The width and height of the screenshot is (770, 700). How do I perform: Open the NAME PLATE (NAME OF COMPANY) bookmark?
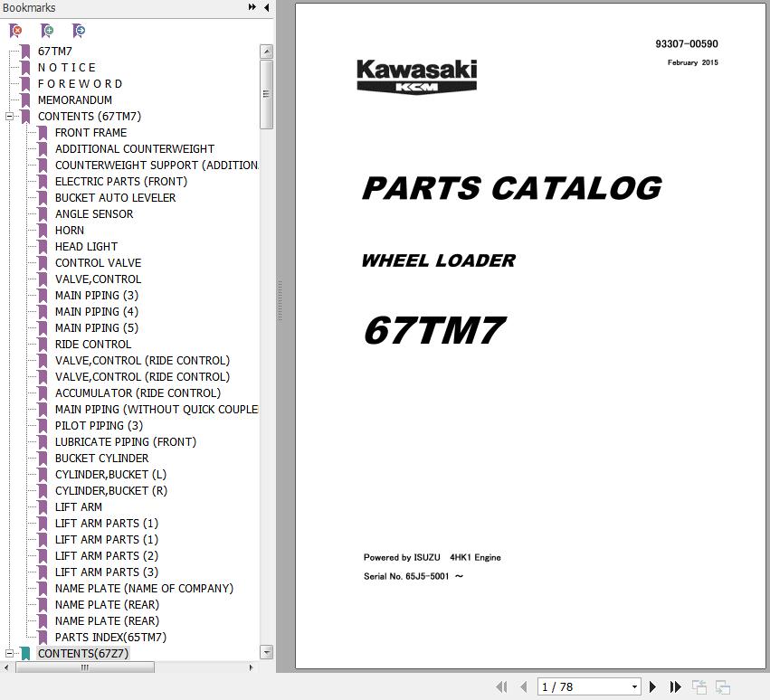coord(145,588)
